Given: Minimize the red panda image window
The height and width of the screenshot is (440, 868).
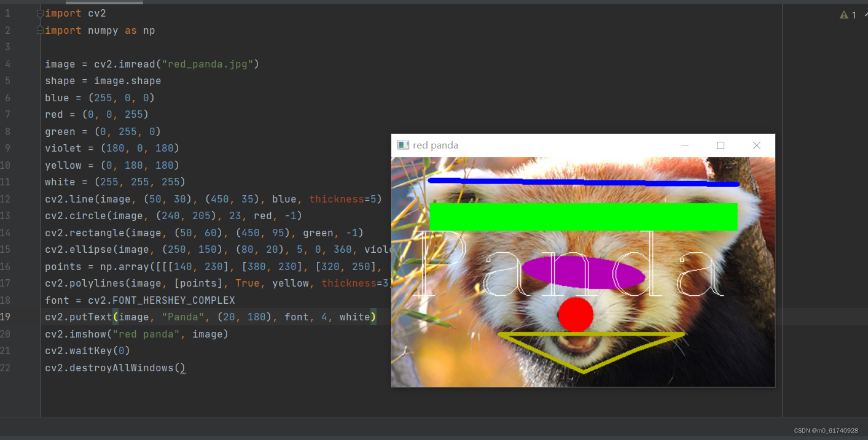Looking at the screenshot, I should pyautogui.click(x=684, y=145).
